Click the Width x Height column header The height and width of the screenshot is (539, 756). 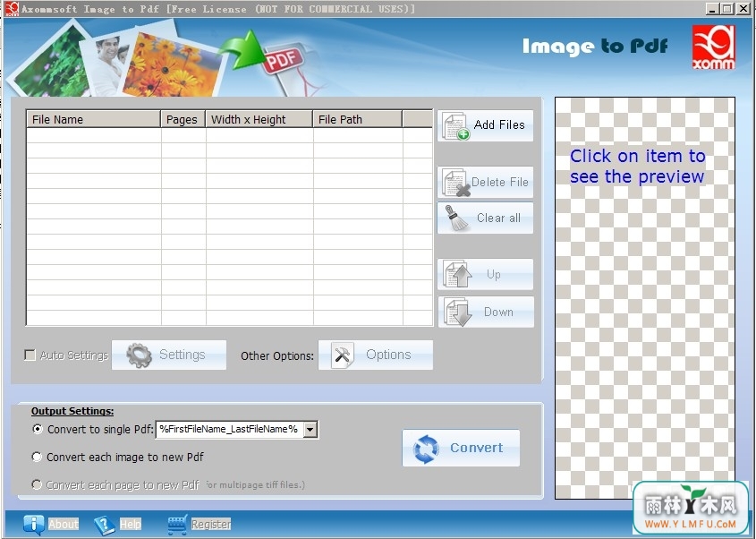tap(259, 119)
